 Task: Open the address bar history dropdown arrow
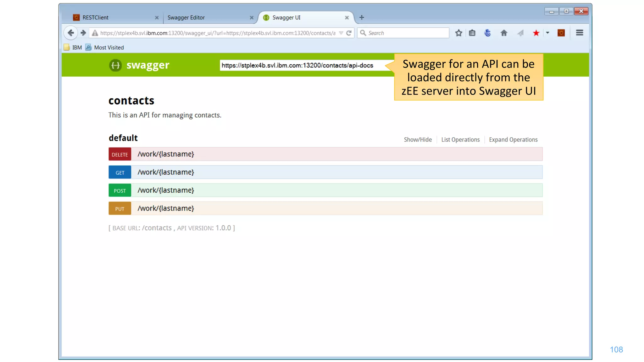click(341, 33)
